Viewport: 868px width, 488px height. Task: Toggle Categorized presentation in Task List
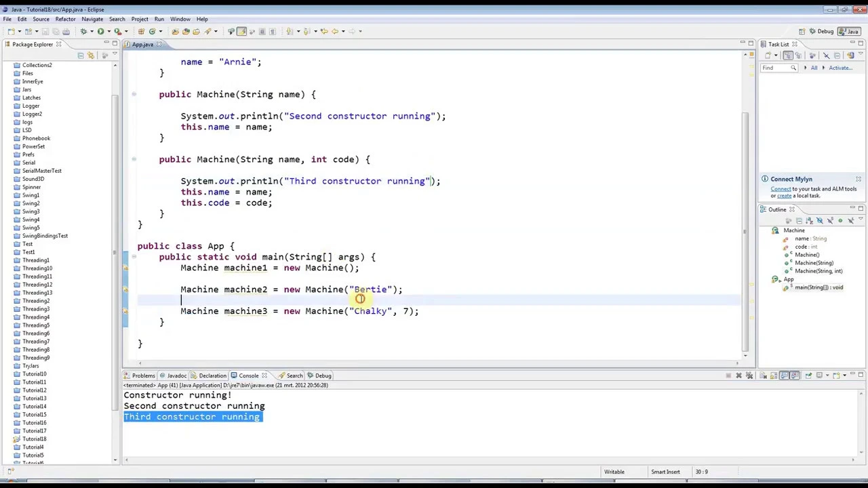tap(788, 56)
